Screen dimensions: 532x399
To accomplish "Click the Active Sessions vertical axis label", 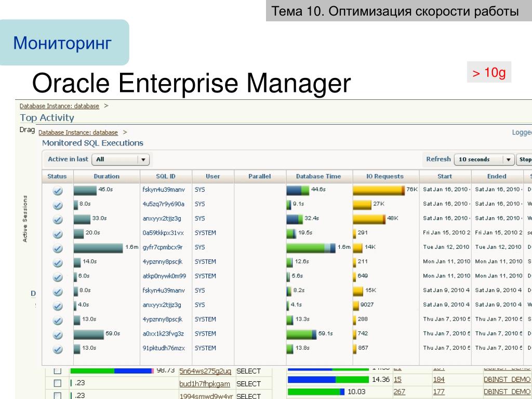I will pyautogui.click(x=25, y=219).
